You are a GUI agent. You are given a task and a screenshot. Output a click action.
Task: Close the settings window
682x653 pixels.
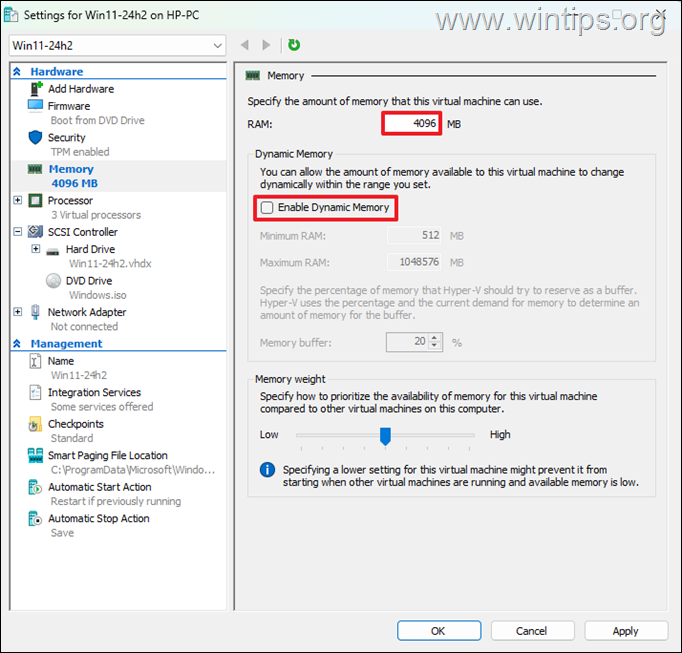pos(661,14)
